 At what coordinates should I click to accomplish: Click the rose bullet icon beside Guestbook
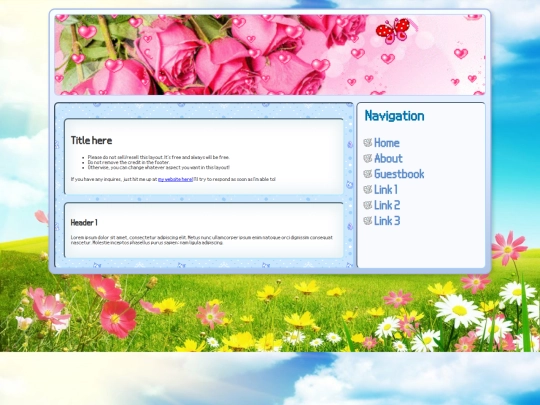(x=368, y=174)
